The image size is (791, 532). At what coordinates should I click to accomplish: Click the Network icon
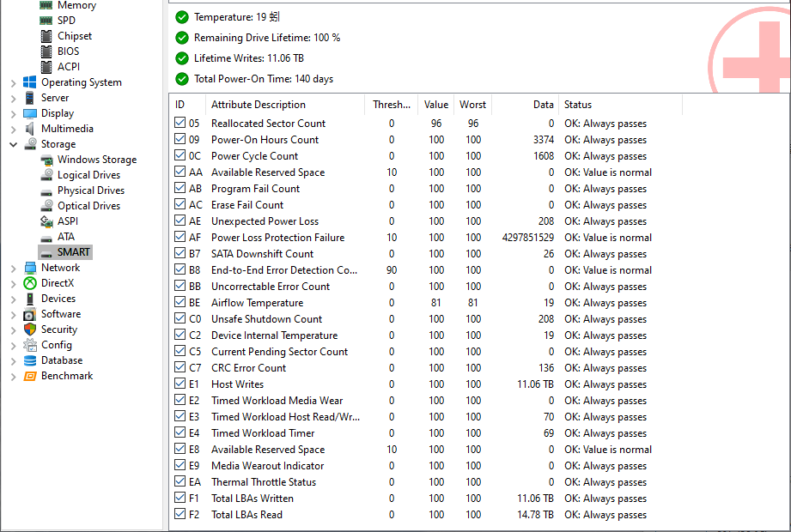pos(30,268)
